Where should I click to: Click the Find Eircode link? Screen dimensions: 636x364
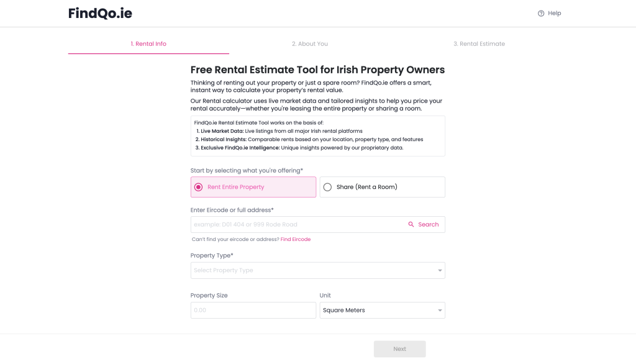296,239
